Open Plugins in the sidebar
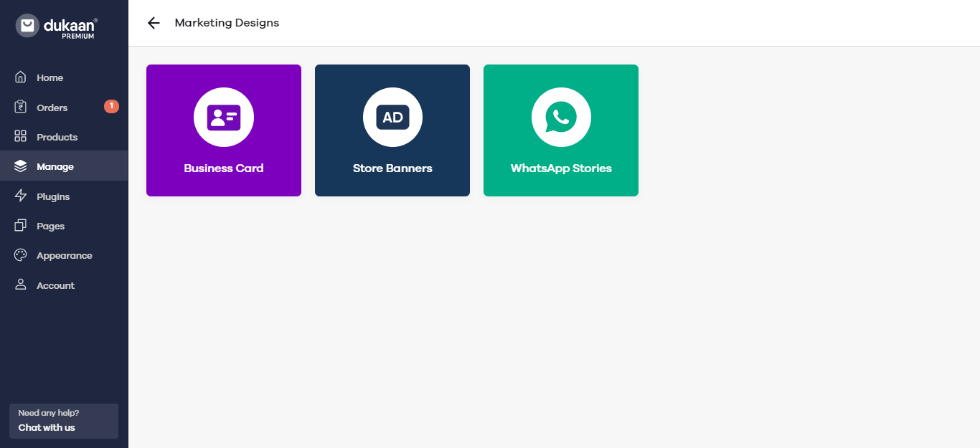Viewport: 980px width, 448px height. [64, 196]
